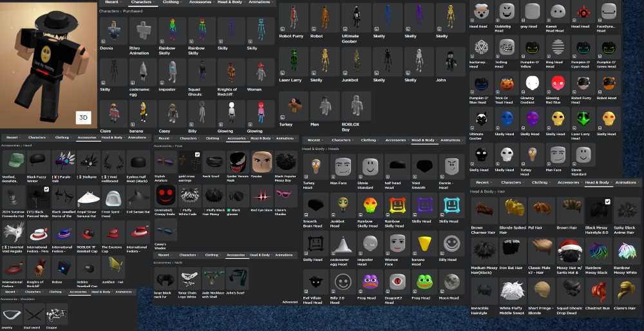Open Characters dropdown above Accessories Neck list
Viewport: 644px width, 331px height.
point(189,255)
